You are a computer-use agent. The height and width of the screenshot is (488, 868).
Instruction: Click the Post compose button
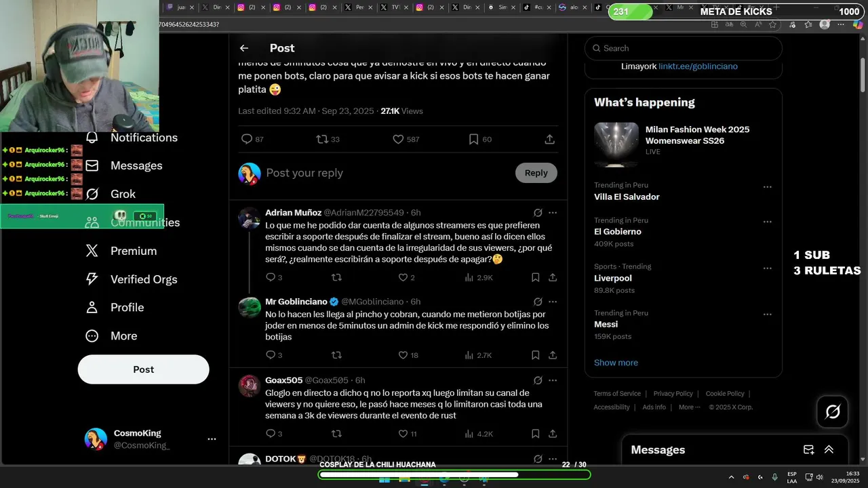click(x=143, y=369)
